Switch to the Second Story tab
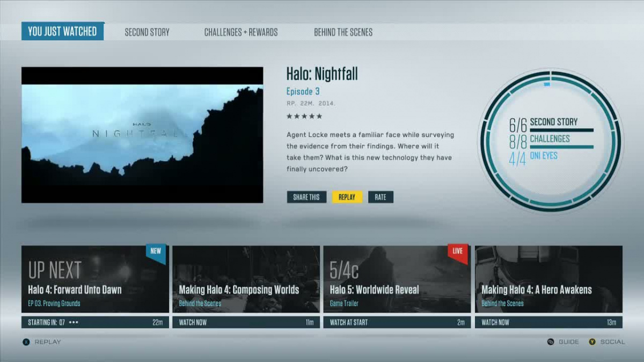Viewport: 644px width, 362px height. pos(147,32)
